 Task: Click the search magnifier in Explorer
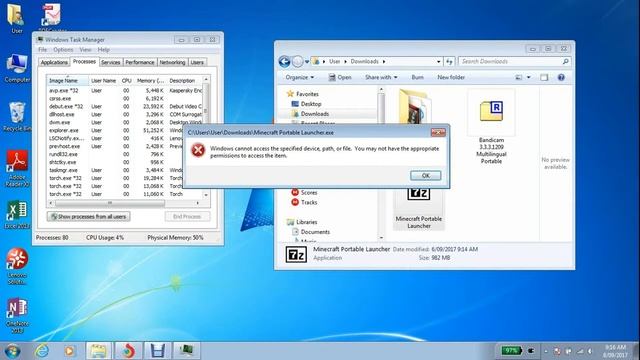tap(565, 61)
